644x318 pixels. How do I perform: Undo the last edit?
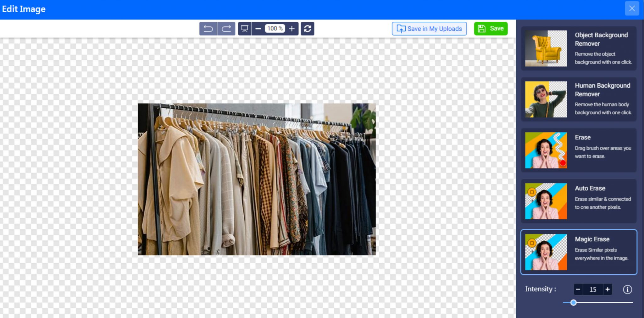(208, 29)
